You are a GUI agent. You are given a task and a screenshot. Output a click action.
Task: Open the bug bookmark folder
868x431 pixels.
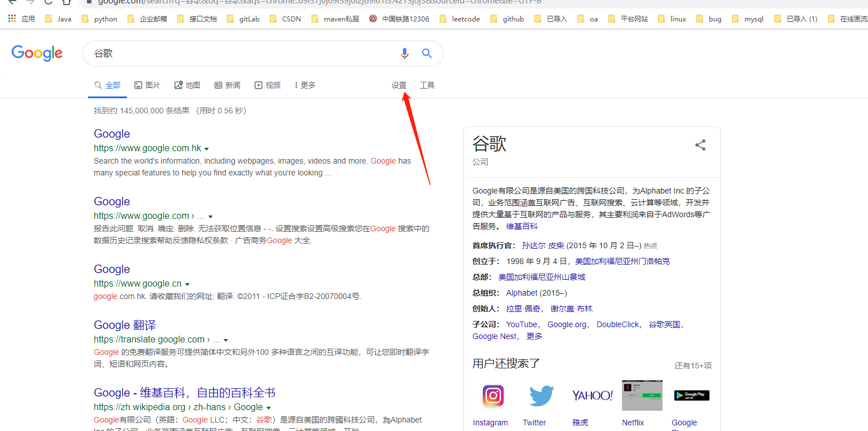[x=709, y=19]
